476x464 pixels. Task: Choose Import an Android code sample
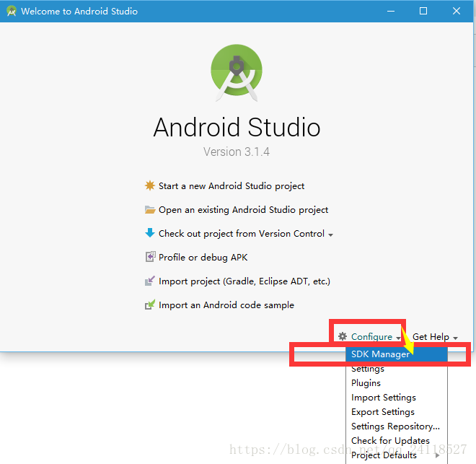click(x=226, y=305)
